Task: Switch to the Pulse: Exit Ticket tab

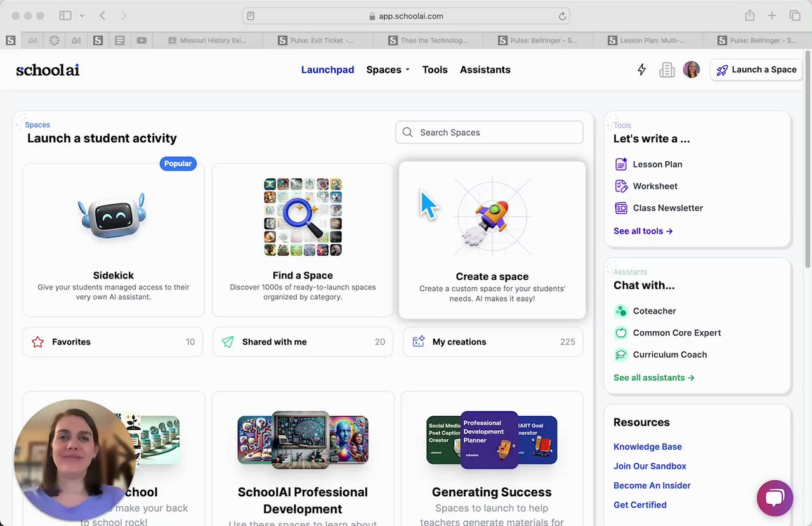Action: click(x=317, y=41)
